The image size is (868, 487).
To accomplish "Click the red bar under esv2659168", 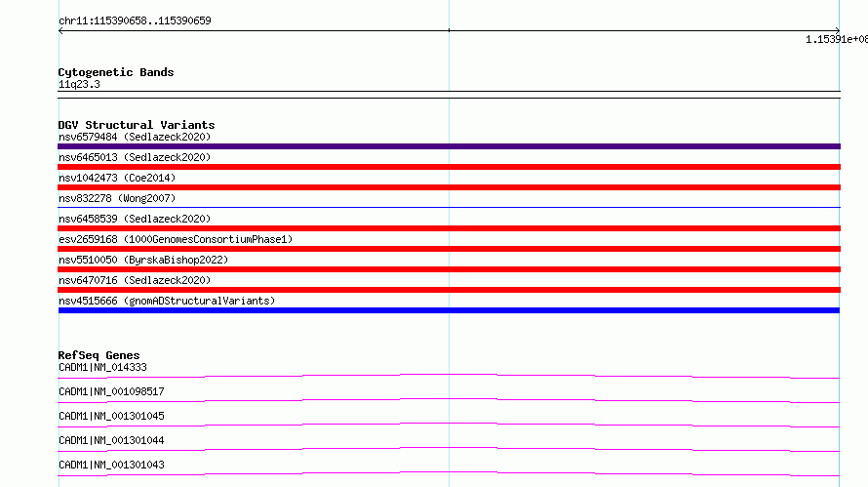I will click(449, 249).
